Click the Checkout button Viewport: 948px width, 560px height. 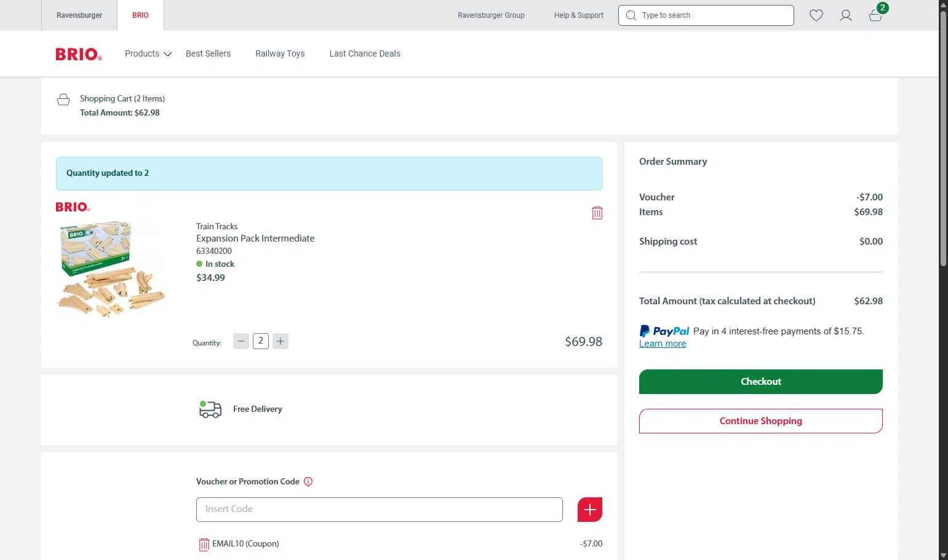761,382
